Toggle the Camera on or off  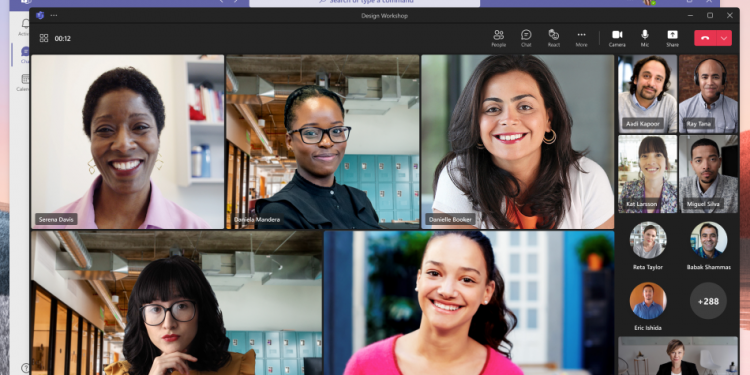[x=617, y=38]
